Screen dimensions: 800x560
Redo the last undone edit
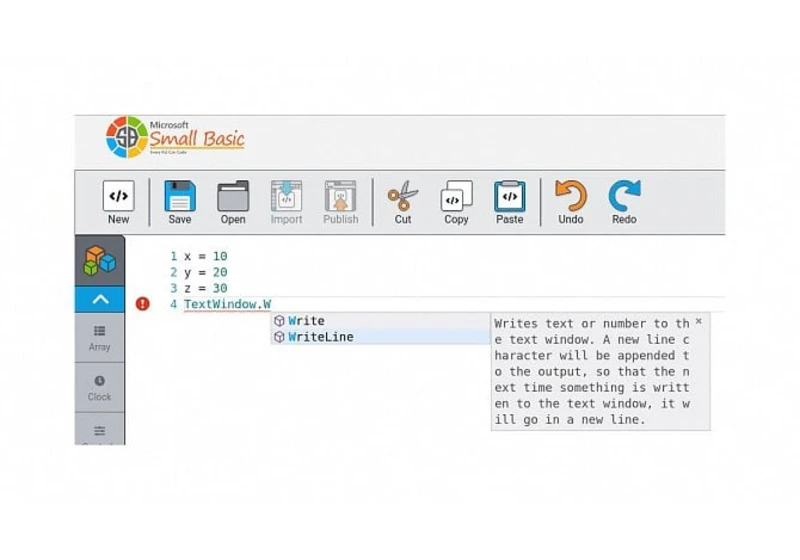click(624, 196)
